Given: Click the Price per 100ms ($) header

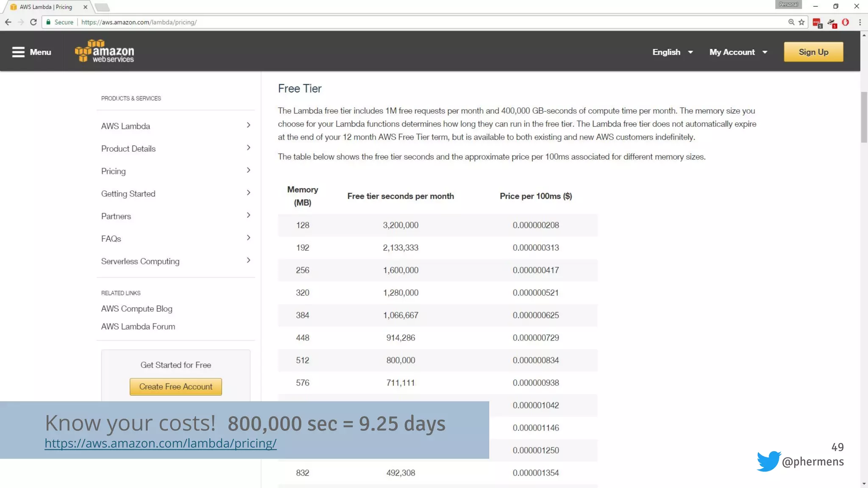Looking at the screenshot, I should point(536,196).
